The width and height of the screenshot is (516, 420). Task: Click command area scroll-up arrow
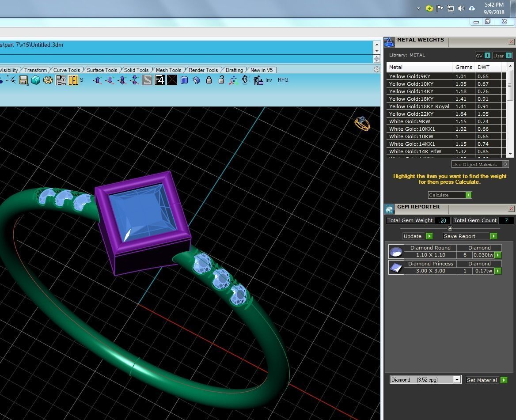pos(377,45)
